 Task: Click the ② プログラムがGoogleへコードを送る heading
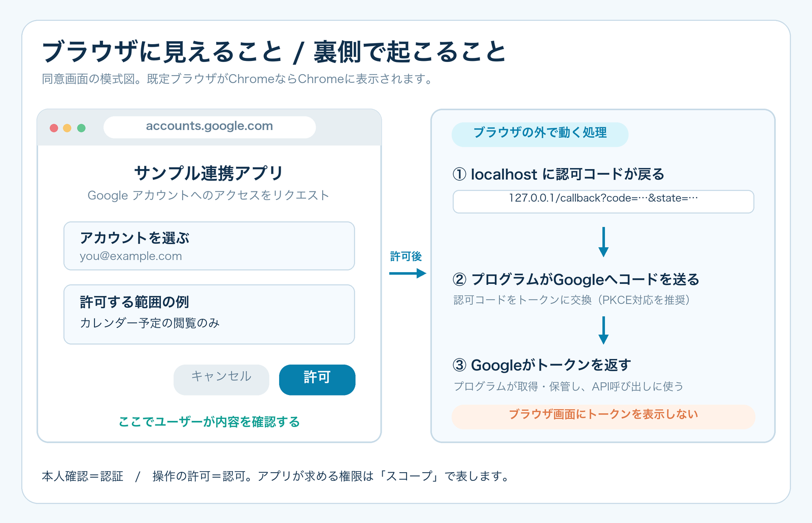pos(576,279)
